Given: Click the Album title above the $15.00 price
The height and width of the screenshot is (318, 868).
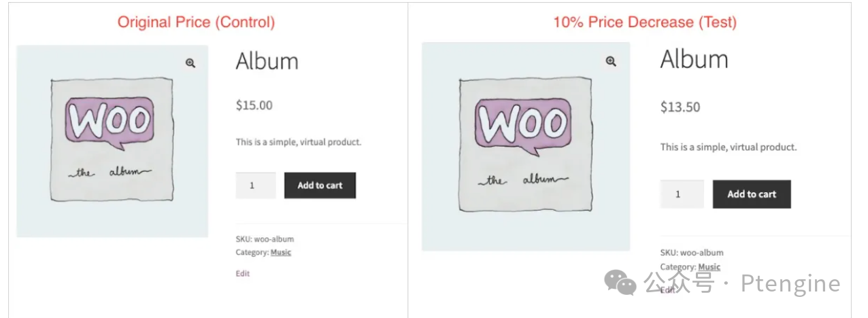Looking at the screenshot, I should 267,61.
